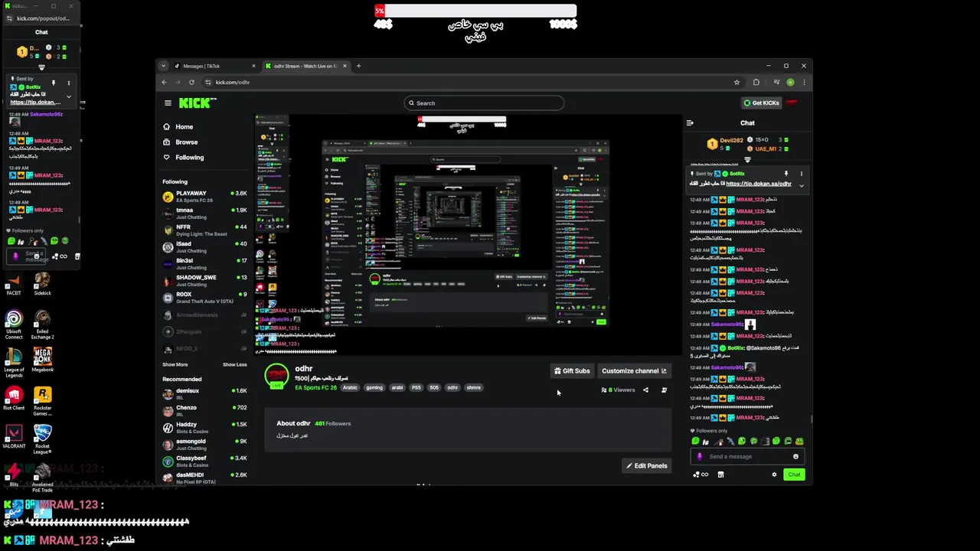
Task: Click the Gift Subs button
Action: coord(572,371)
